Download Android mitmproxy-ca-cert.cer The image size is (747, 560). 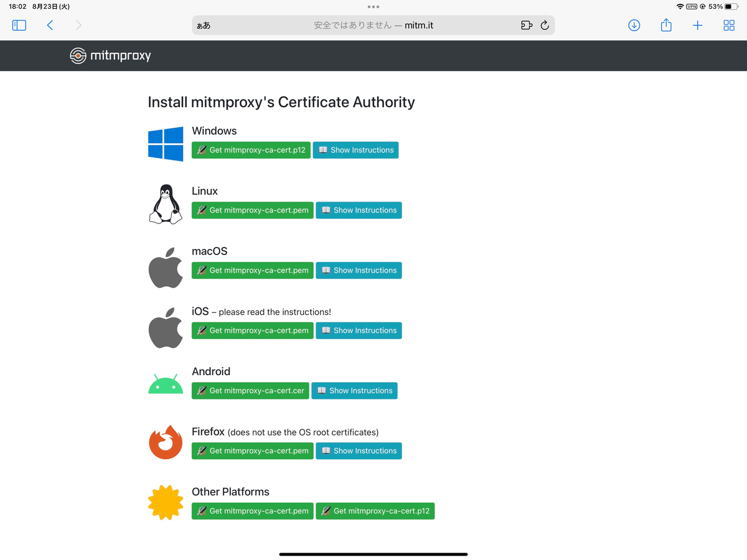tap(250, 391)
